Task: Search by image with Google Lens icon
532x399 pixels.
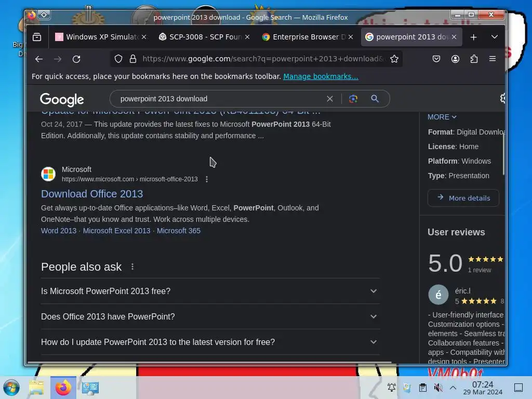Action: click(x=353, y=99)
